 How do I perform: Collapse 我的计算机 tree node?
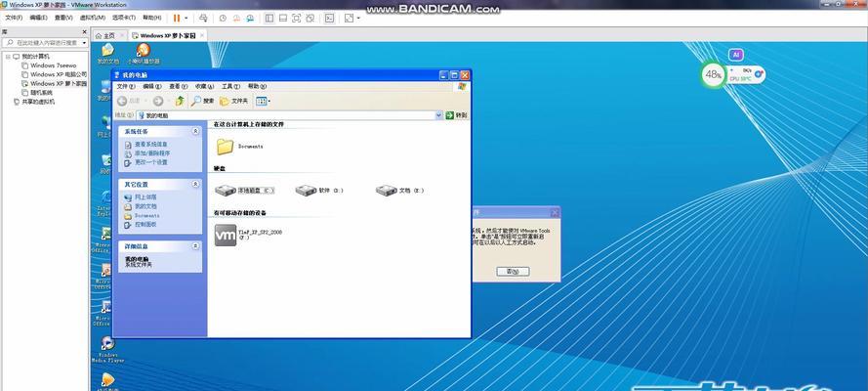click(9, 57)
